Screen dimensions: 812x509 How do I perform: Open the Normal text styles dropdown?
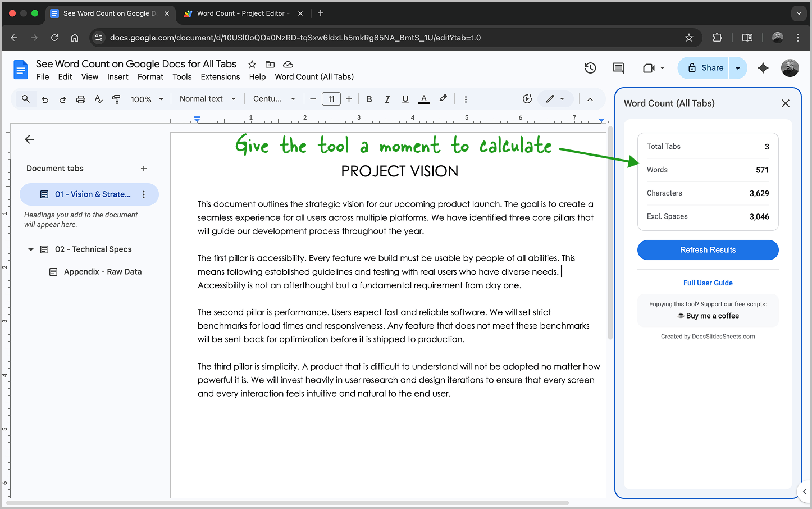207,99
